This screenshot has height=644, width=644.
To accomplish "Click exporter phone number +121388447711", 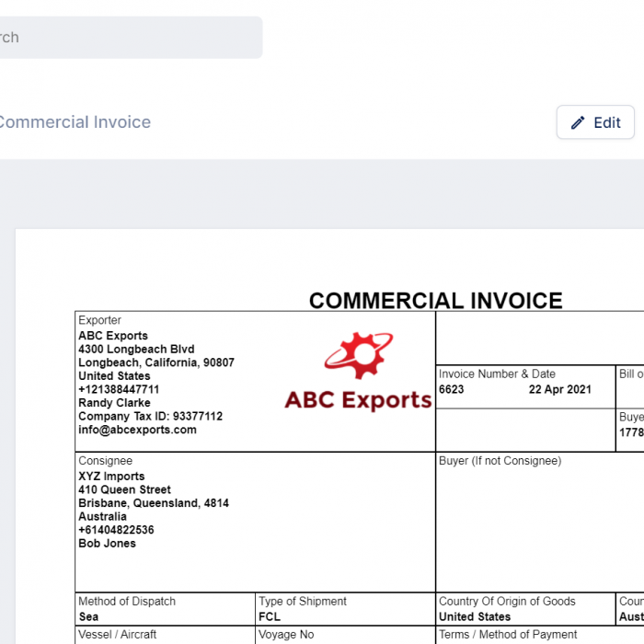I will 119,389.
